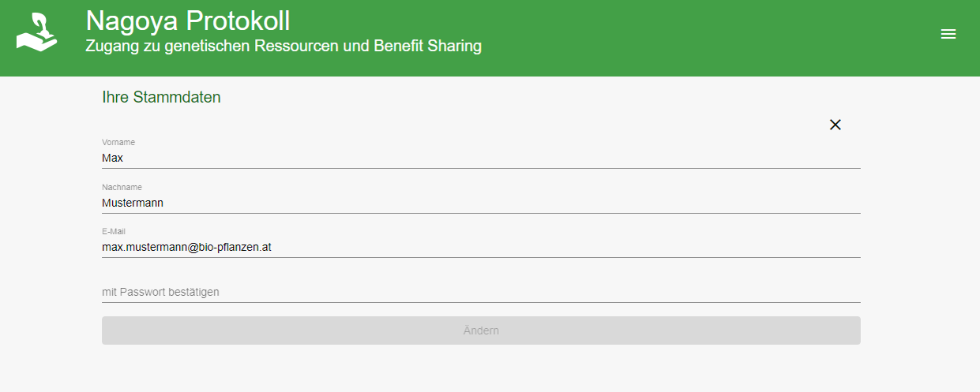This screenshot has height=392, width=980.
Task: Click the 'mit Passwort bestätigen' field
Action: 481,292
